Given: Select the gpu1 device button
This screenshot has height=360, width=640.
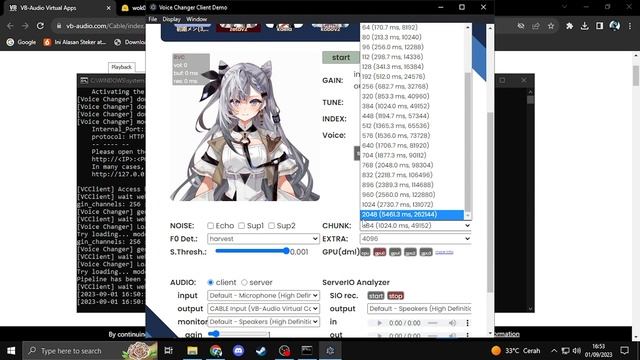Looking at the screenshot, I should [x=395, y=252].
